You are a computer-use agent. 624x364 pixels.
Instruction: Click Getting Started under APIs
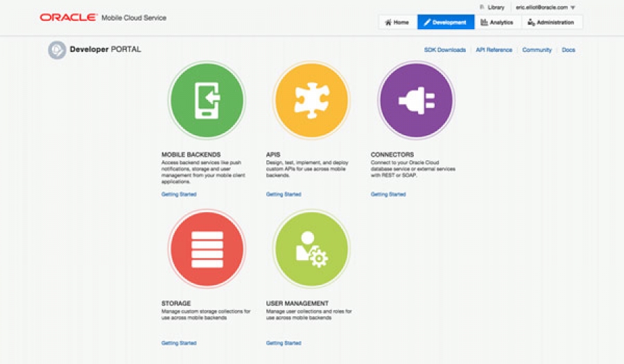pos(284,194)
